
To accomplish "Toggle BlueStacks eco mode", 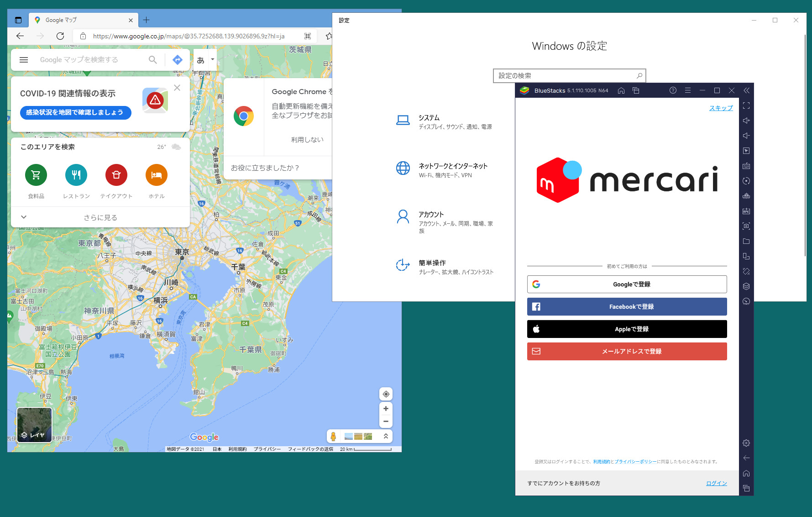I will tap(746, 301).
